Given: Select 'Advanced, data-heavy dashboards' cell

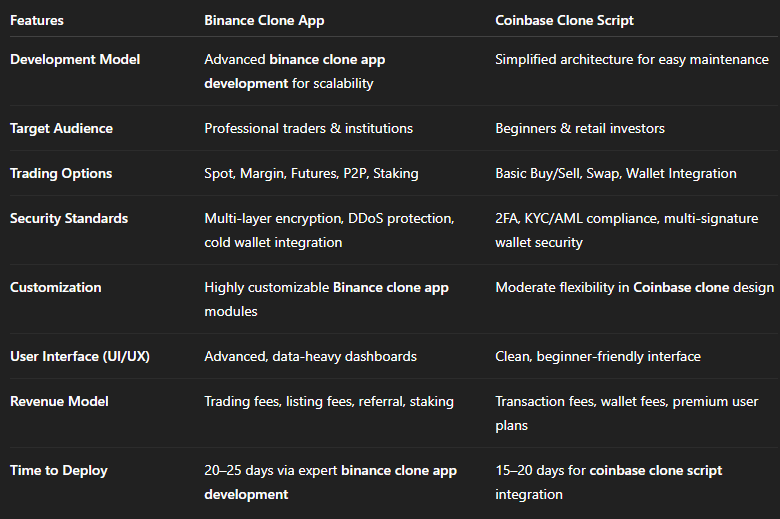Looking at the screenshot, I should tap(310, 356).
